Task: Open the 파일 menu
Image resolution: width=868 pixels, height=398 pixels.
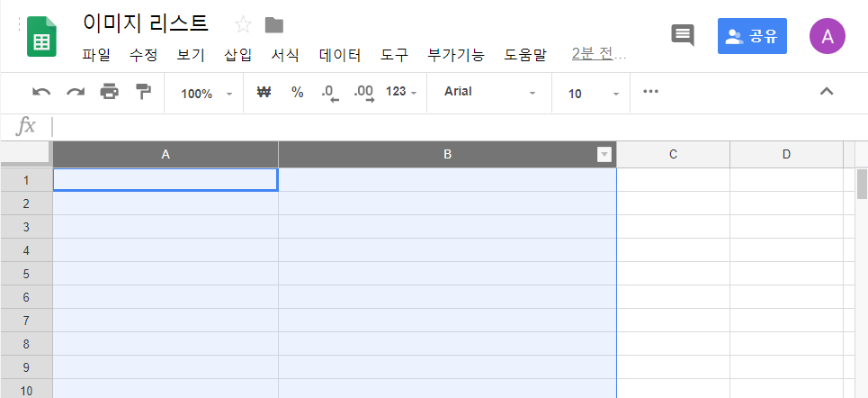Action: coord(95,55)
